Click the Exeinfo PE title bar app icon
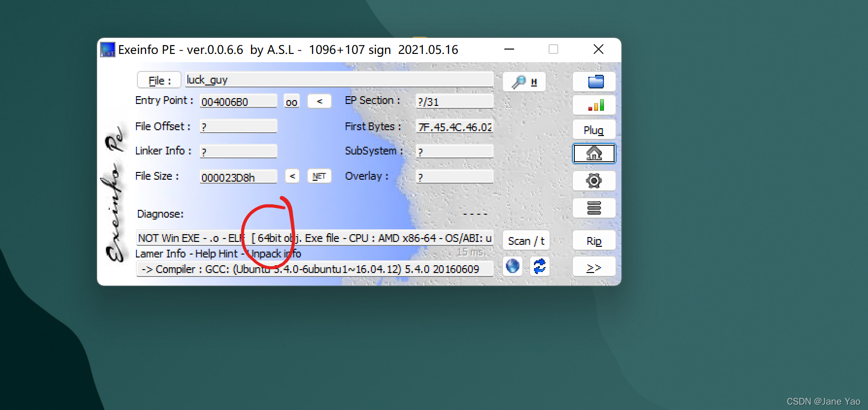Screen dimensions: 868x410 (x=108, y=50)
